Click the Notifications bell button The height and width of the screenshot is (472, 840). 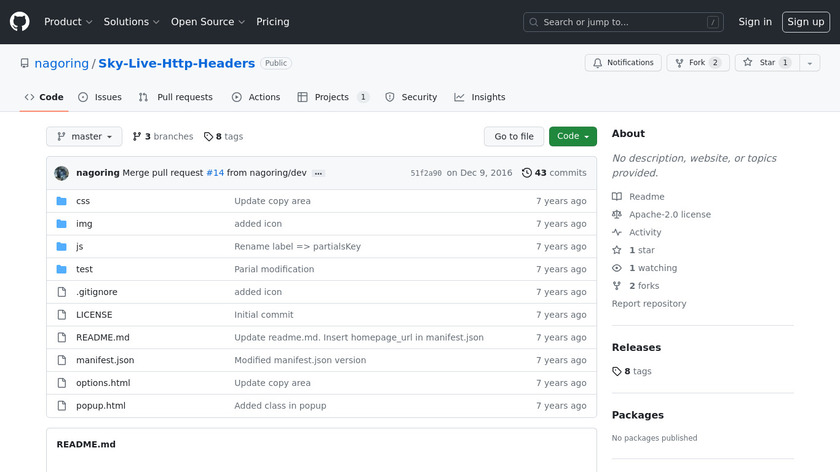tap(621, 63)
